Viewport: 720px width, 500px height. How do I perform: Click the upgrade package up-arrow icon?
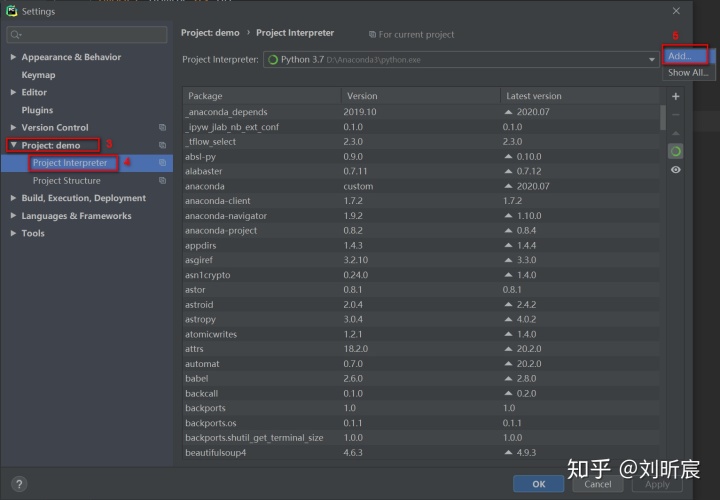(x=675, y=133)
